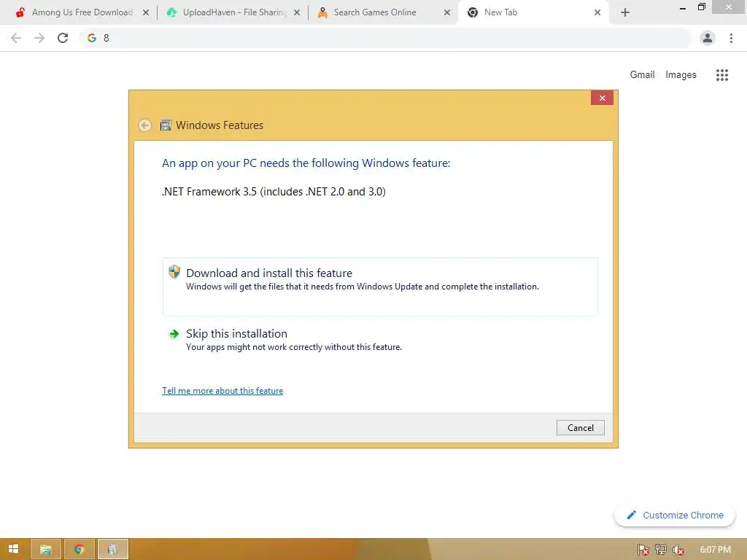The image size is (747, 560).
Task: Close the UploadHaven tab
Action: 297,12
